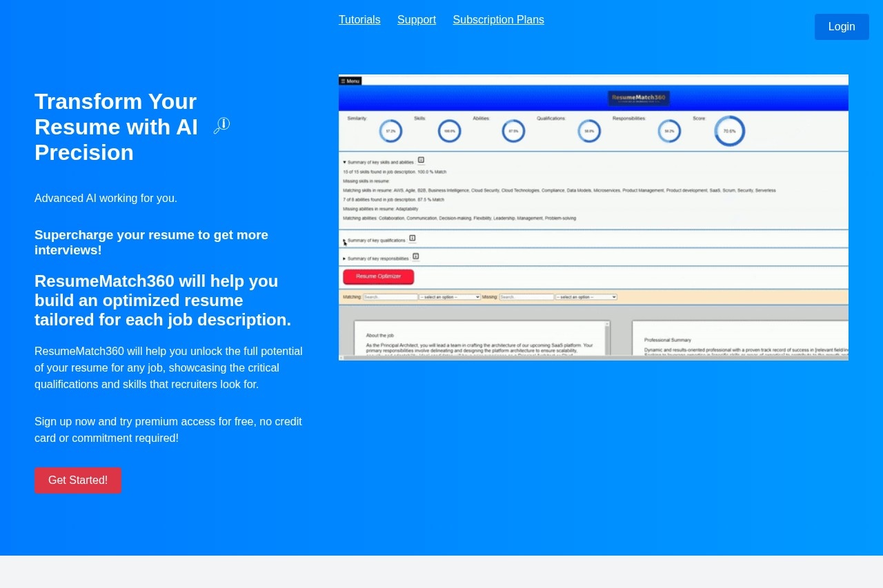Open the Missing select-an-option dropdown
Image resolution: width=883 pixels, height=588 pixels.
click(x=586, y=297)
